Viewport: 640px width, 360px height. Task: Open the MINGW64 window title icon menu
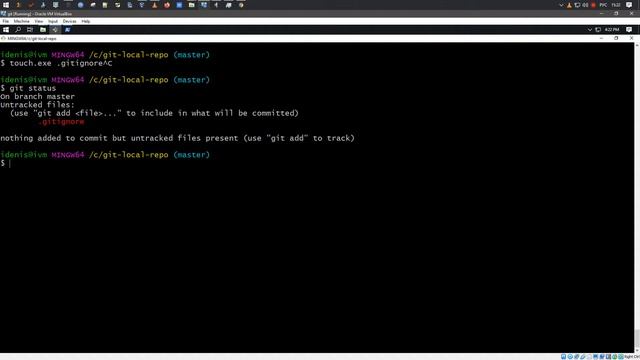(x=3, y=38)
